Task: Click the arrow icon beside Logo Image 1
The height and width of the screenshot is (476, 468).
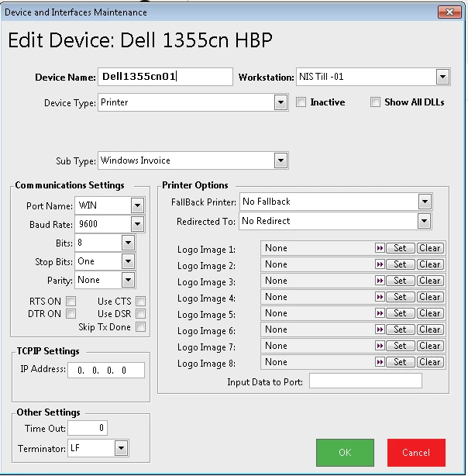Action: (380, 249)
